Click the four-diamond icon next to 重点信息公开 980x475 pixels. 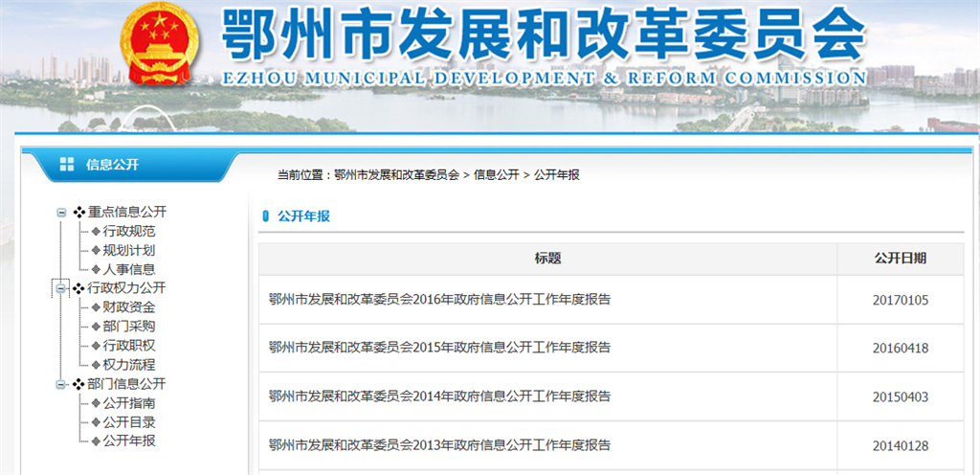point(79,213)
